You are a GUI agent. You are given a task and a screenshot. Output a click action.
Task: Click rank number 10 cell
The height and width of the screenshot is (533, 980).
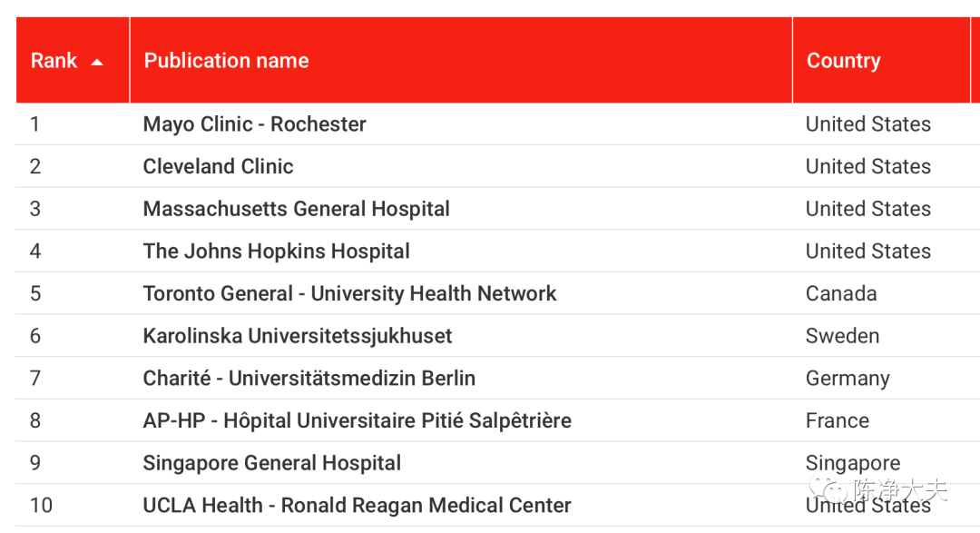point(41,506)
